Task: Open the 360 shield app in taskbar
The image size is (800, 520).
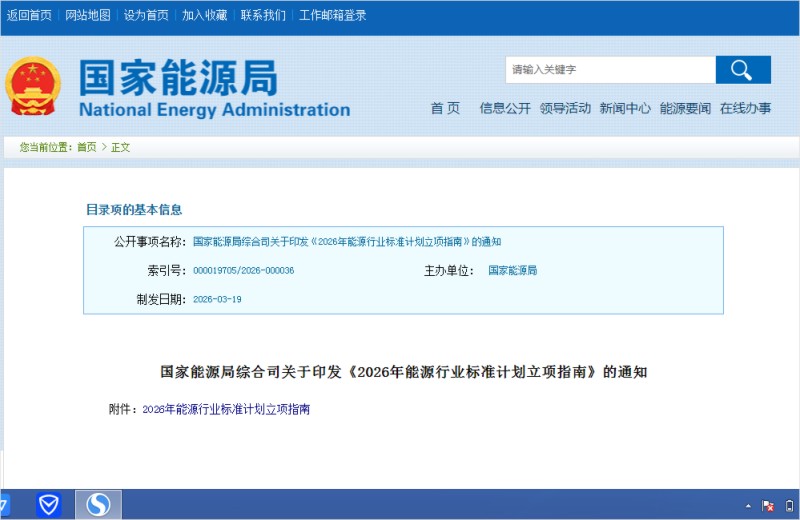Action: 48,505
